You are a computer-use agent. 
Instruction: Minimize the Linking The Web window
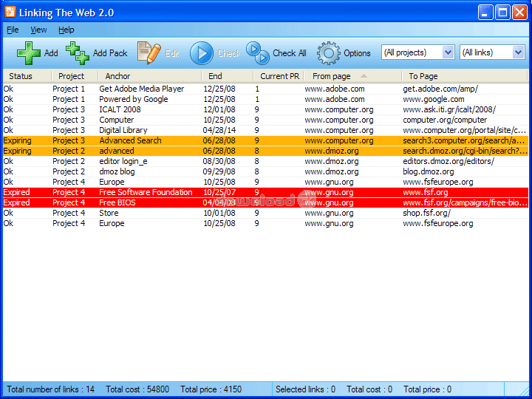pos(485,13)
